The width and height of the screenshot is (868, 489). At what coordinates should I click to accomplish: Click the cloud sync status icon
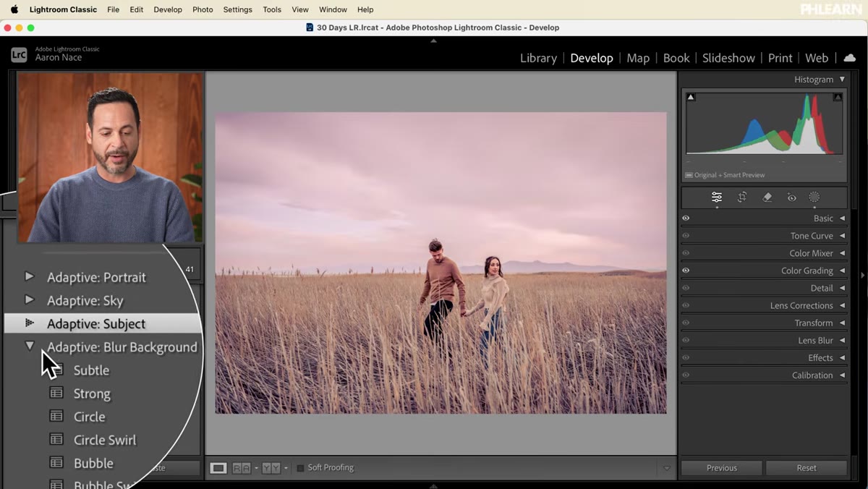850,58
